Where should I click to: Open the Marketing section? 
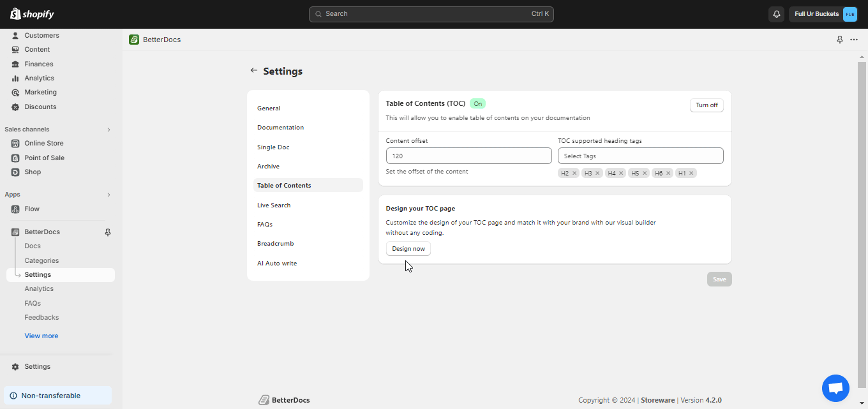[x=39, y=92]
